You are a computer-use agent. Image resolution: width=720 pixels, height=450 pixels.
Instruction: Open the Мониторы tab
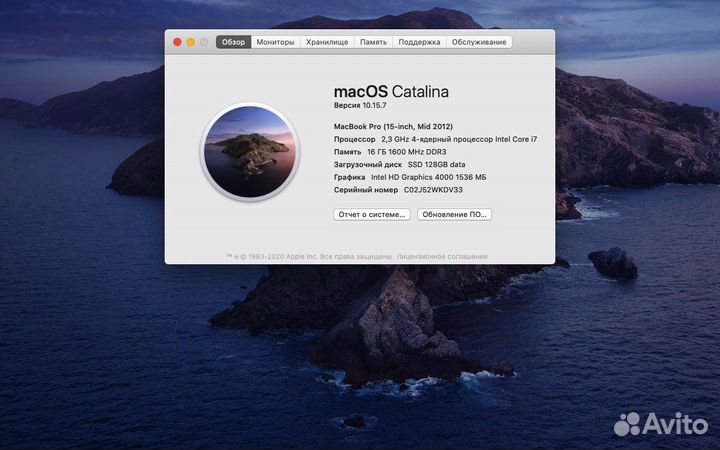tap(275, 42)
